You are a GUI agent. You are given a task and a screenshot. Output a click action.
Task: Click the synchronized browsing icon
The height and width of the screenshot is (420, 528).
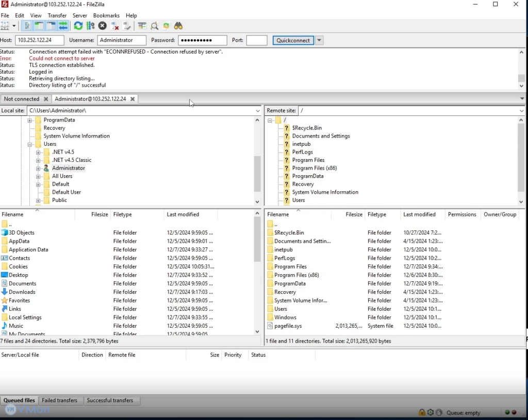166,26
